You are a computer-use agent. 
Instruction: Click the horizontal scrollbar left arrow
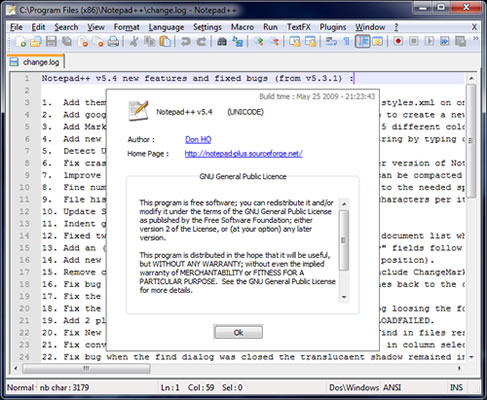coord(16,368)
